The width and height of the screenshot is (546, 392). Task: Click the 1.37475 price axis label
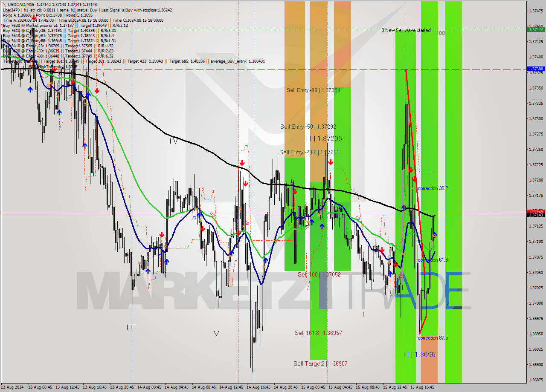pyautogui.click(x=536, y=11)
